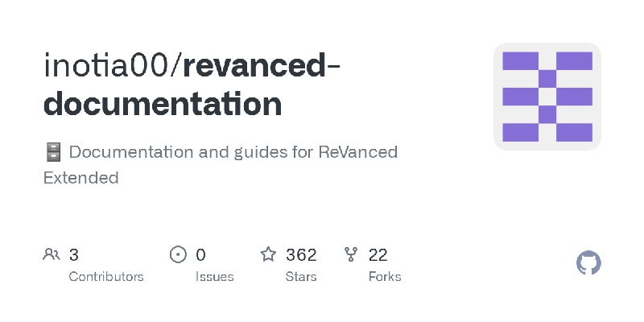This screenshot has height=322, width=644.
Task: Click the file cabinet emoji
Action: [52, 152]
